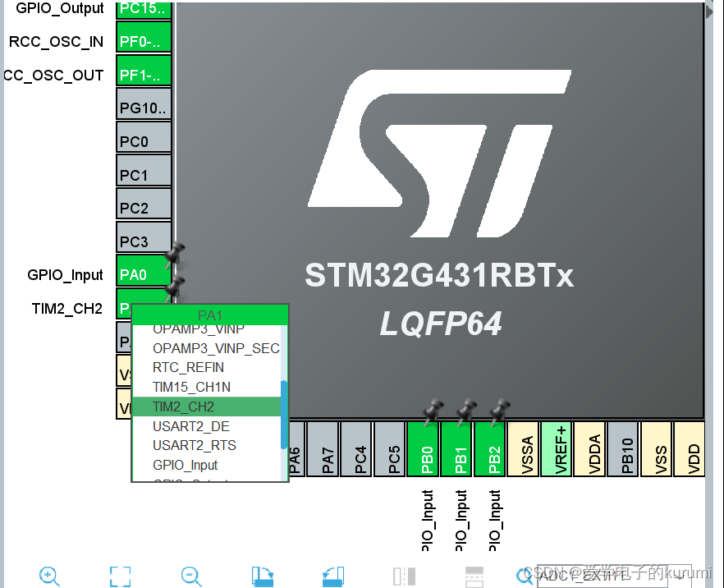Select pin PF0 on the chip

point(144,38)
